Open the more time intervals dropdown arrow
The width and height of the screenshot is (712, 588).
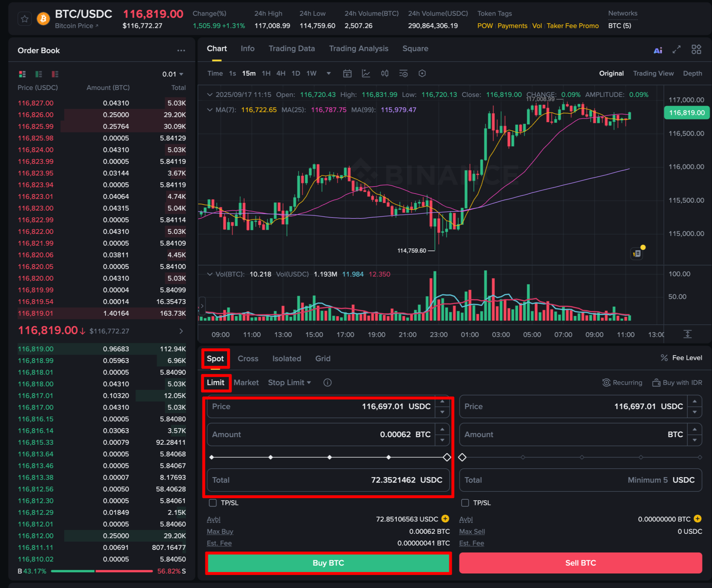tap(328, 74)
